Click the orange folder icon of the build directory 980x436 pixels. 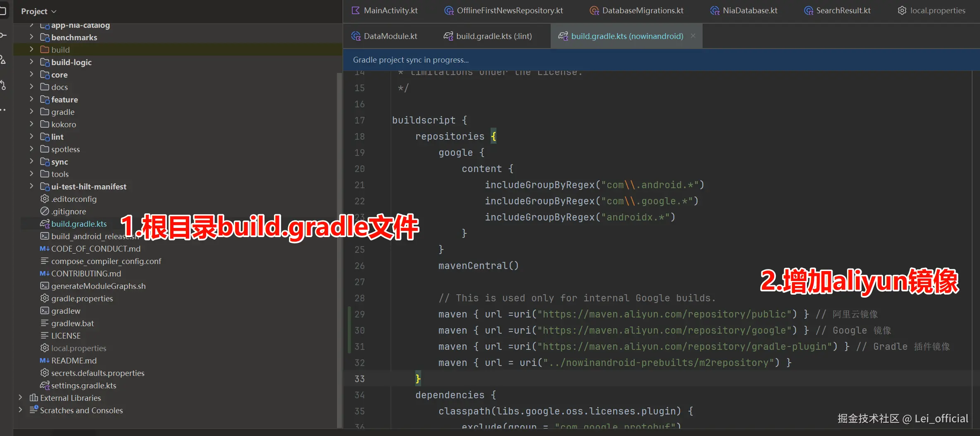[45, 50]
